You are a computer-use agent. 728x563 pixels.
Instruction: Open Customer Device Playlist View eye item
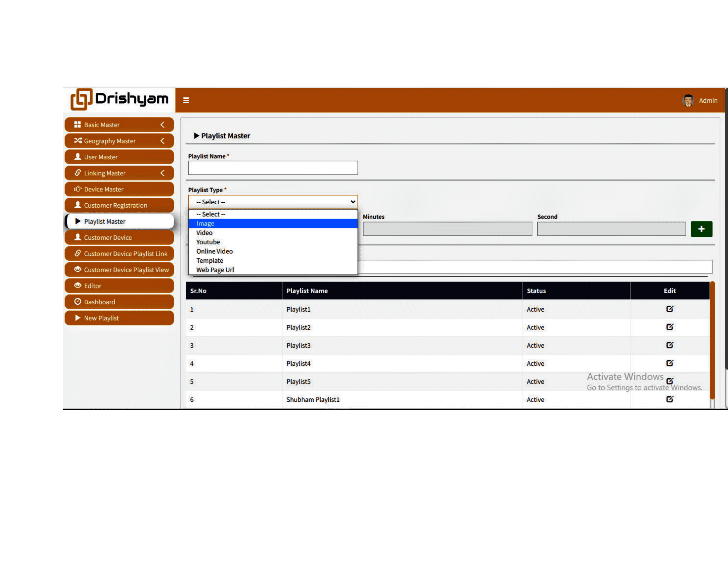(119, 270)
